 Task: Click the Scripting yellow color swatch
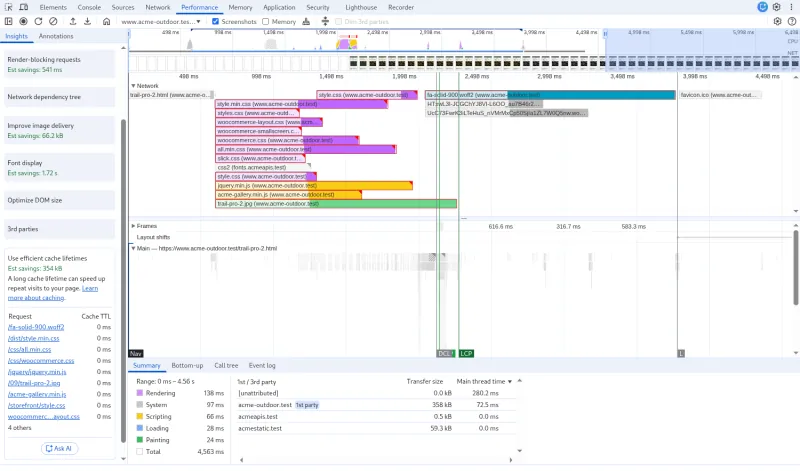pos(140,416)
